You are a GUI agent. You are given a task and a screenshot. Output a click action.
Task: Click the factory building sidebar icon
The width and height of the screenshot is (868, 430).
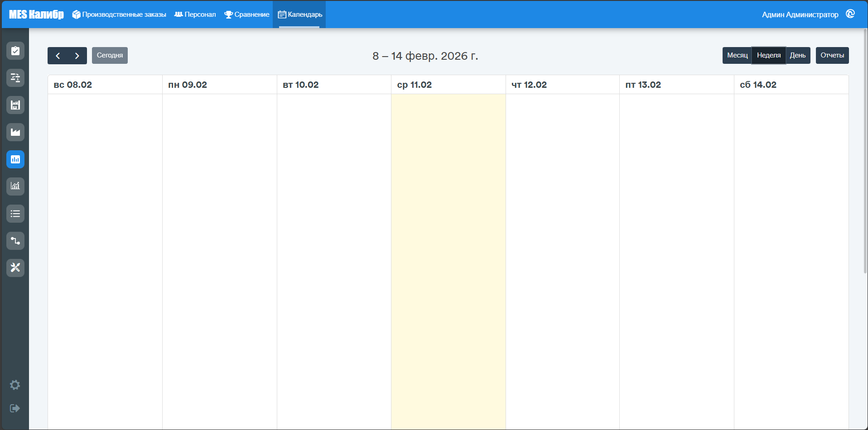[15, 105]
